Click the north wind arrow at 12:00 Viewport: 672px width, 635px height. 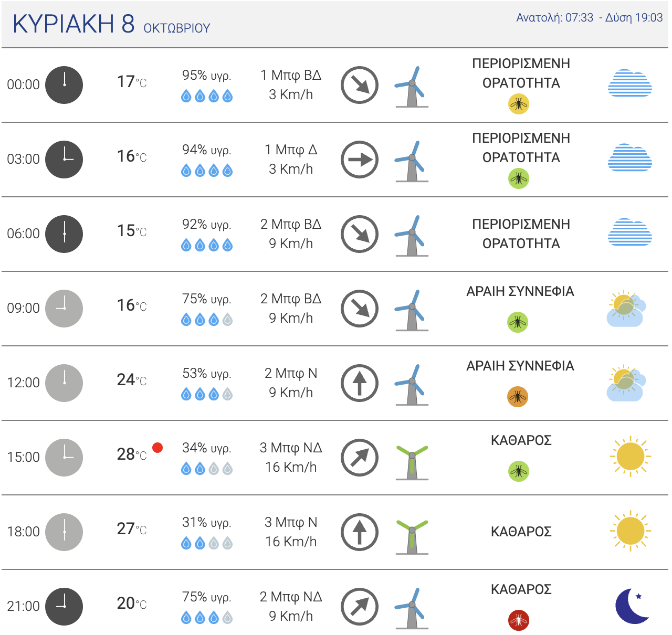point(360,383)
